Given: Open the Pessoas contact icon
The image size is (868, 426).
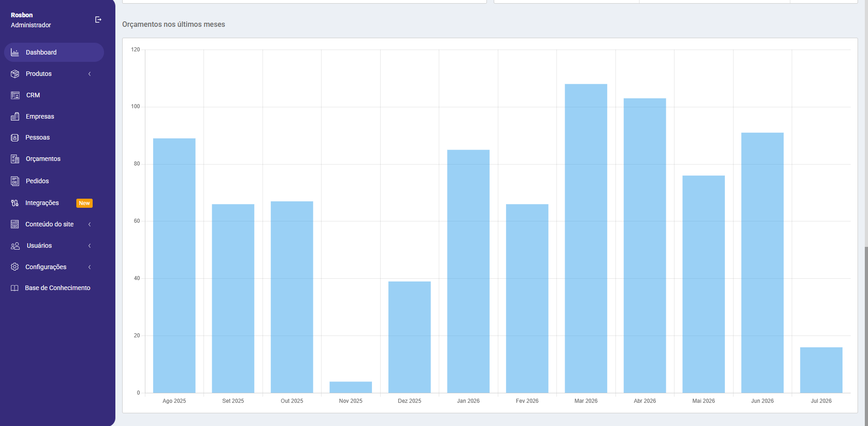Looking at the screenshot, I should coord(15,137).
